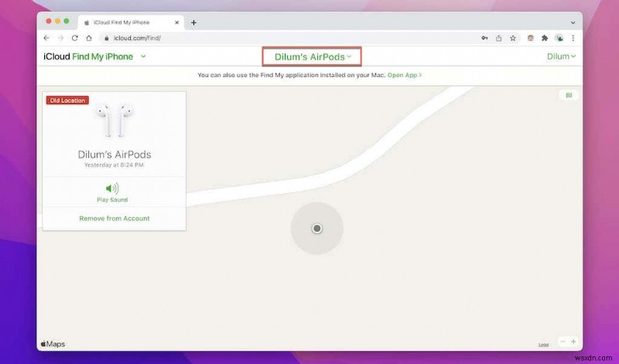The width and height of the screenshot is (619, 364).
Task: Open the Dilum account menu
Action: pos(561,56)
